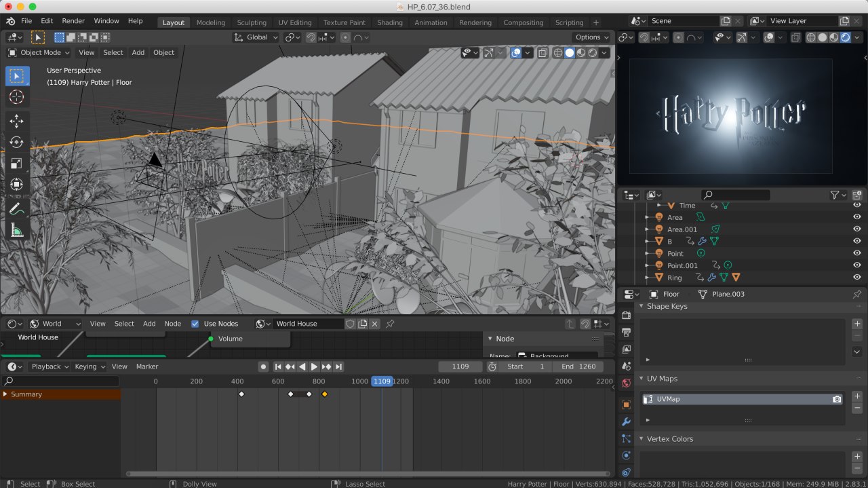Collapse the Shape Keys panel
Viewport: 868px width, 488px height.
(642, 306)
